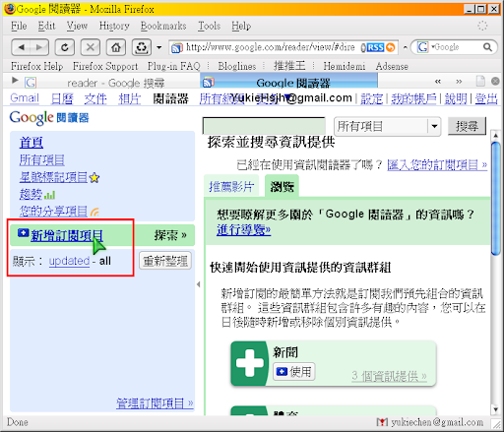Open the Help menu

(241, 26)
